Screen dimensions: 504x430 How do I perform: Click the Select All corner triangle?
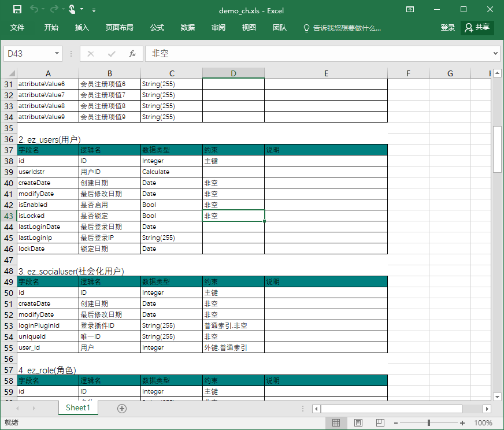[12, 73]
